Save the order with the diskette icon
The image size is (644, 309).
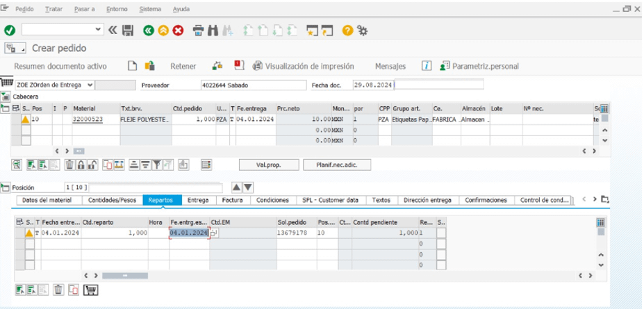pyautogui.click(x=127, y=30)
